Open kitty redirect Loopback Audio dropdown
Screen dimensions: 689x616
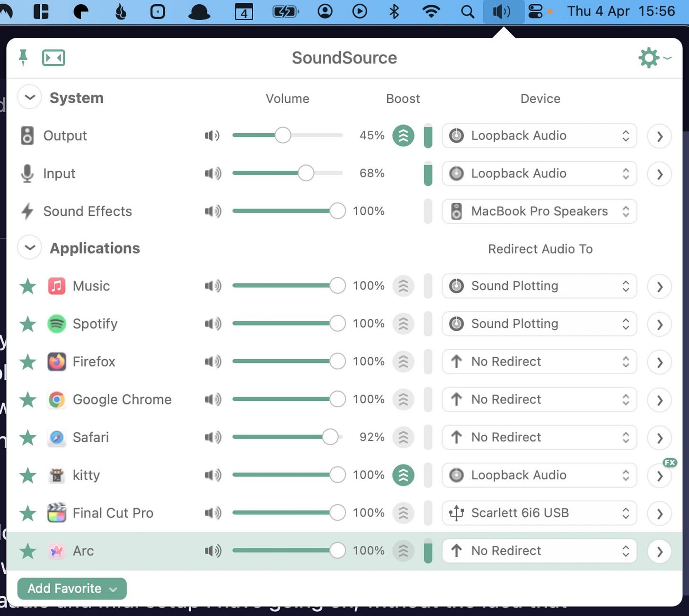pyautogui.click(x=539, y=475)
